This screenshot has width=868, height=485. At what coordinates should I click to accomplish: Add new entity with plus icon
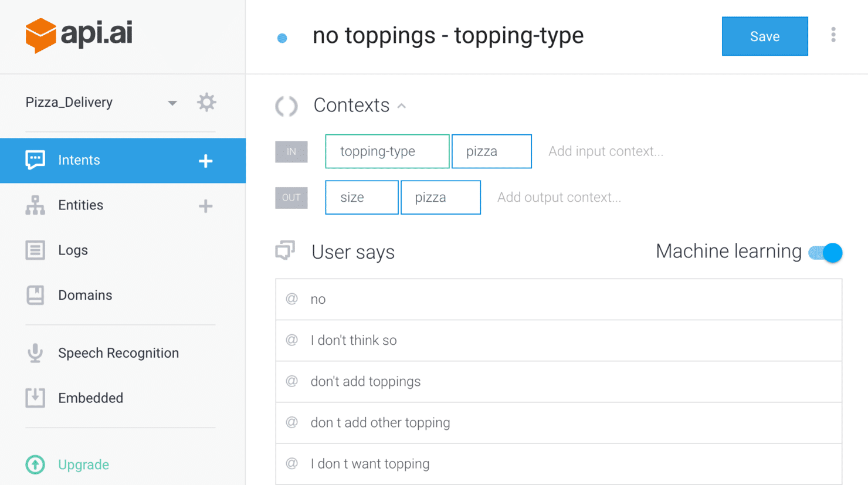coord(205,206)
